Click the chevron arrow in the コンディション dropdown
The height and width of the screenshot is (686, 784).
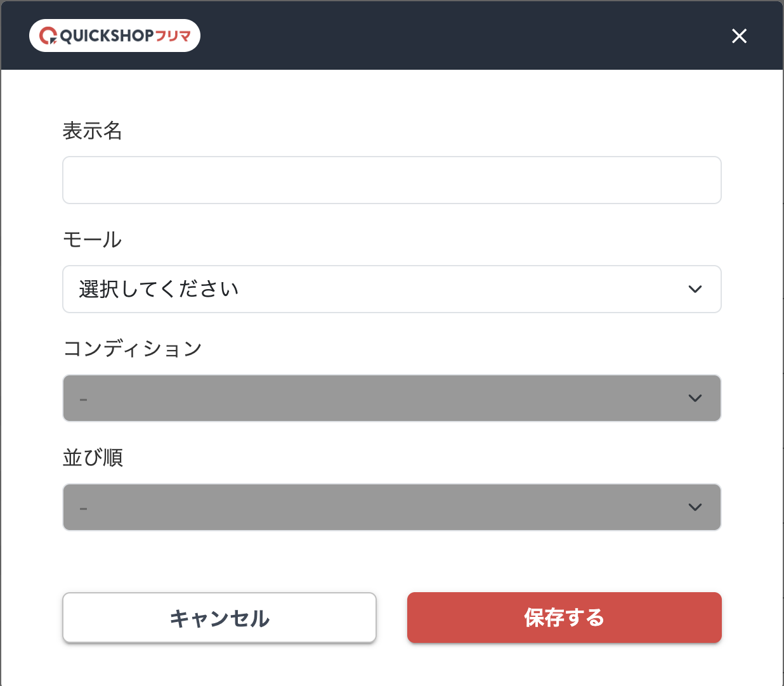pos(695,398)
